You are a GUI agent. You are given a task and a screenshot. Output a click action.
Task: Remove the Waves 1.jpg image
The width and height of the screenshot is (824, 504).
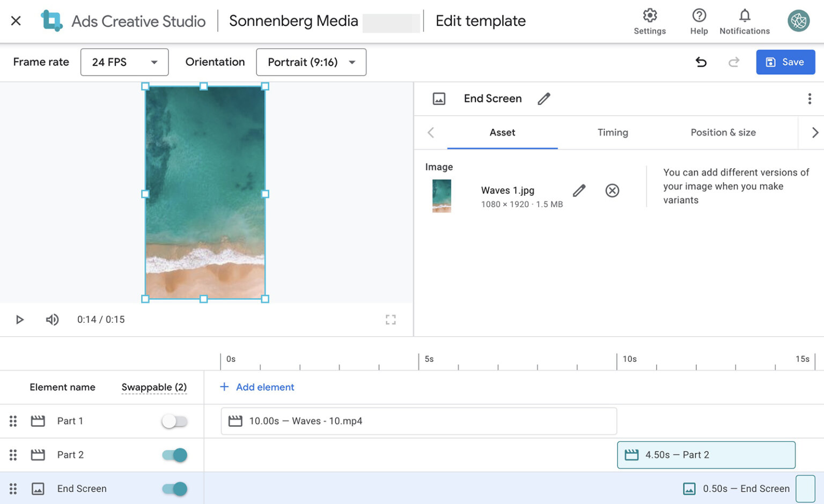612,190
